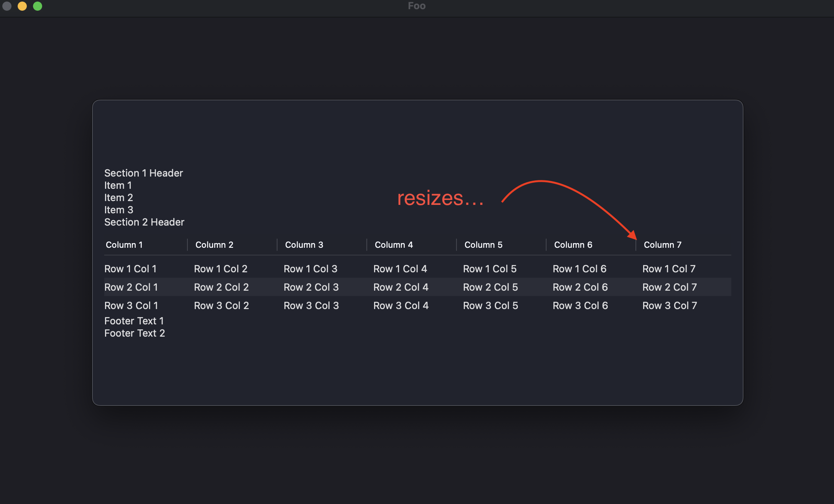Select the Column 7 header
This screenshot has height=504, width=834.
663,245
